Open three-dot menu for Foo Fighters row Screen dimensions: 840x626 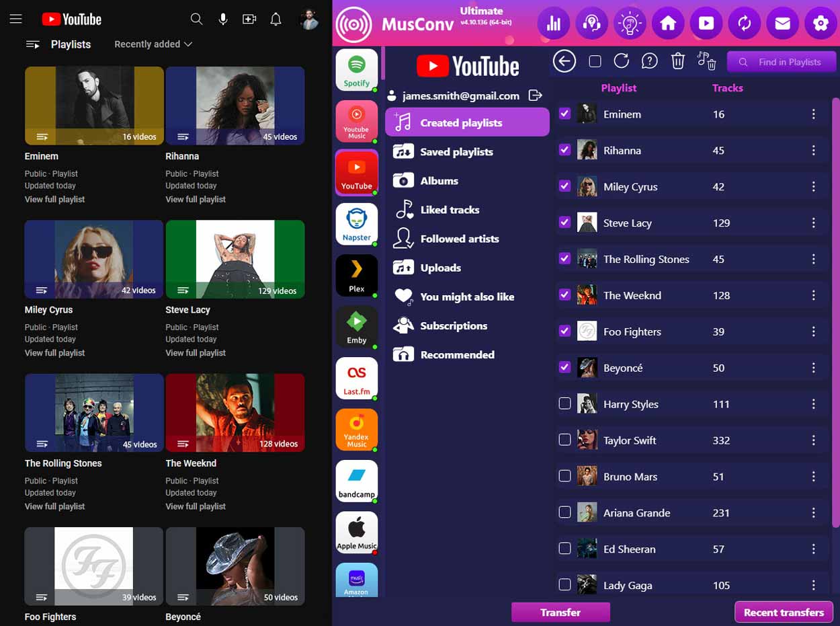coord(814,331)
